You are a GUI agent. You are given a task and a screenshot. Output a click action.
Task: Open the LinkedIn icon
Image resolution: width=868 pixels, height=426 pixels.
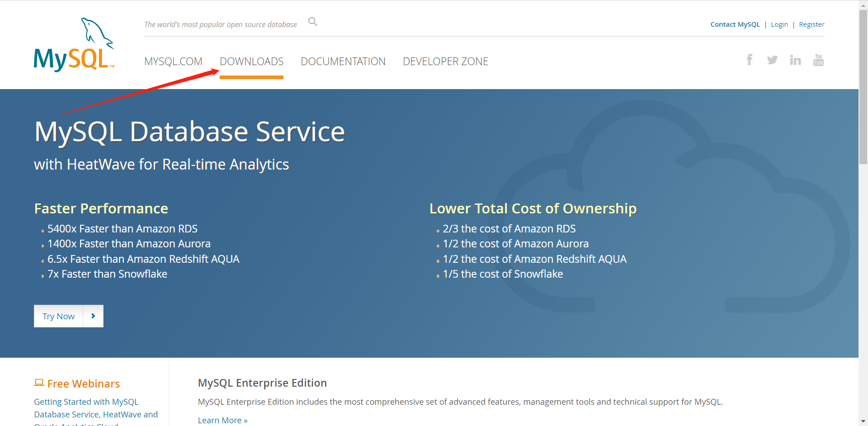click(x=795, y=60)
